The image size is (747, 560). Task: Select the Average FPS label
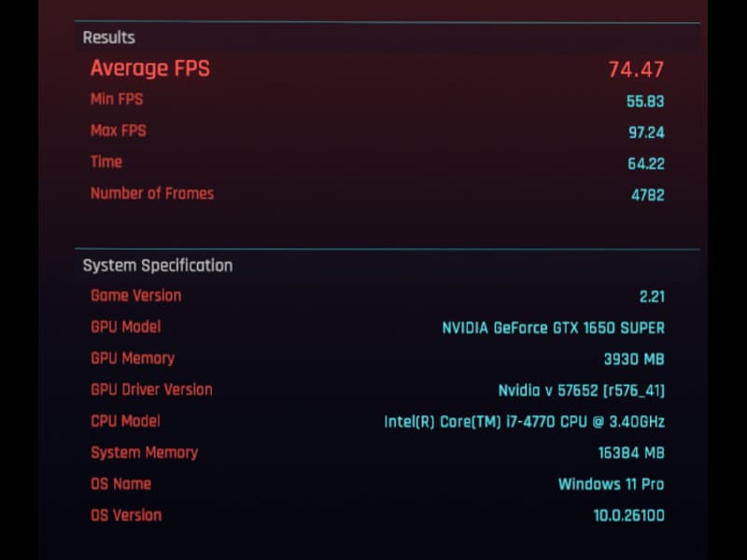pos(149,68)
